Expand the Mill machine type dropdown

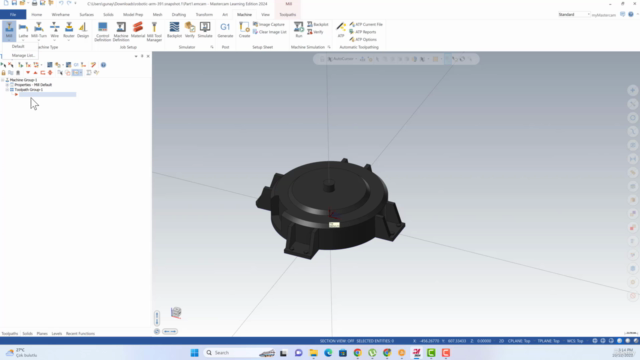pyautogui.click(x=9, y=40)
